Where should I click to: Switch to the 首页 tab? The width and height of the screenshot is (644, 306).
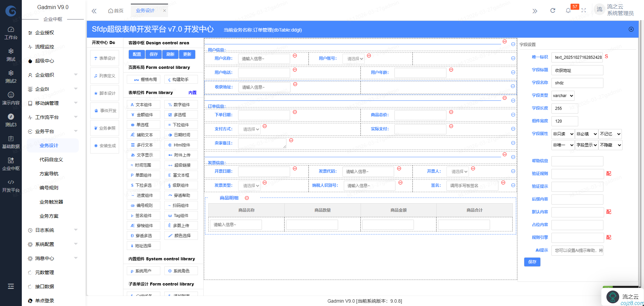point(116,10)
